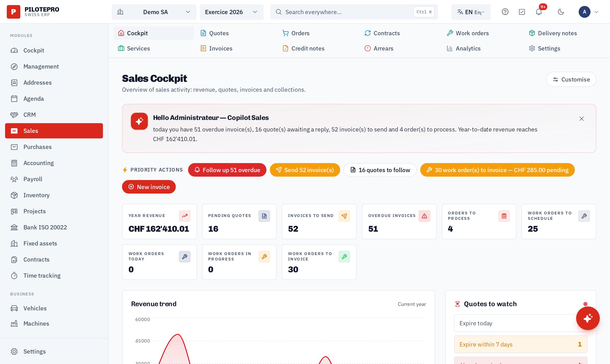Dismiss the Copilot Sales banner
This screenshot has height=364, width=610.
tap(581, 119)
